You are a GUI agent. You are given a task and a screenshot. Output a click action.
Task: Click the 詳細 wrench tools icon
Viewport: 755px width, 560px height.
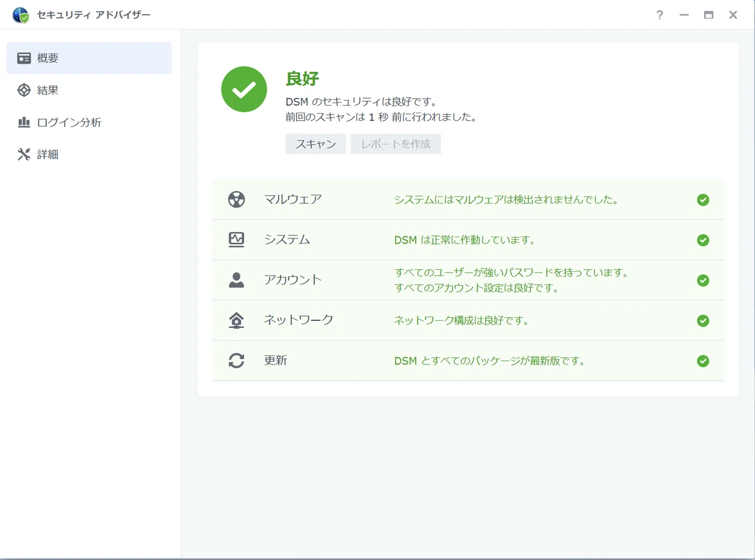[24, 154]
